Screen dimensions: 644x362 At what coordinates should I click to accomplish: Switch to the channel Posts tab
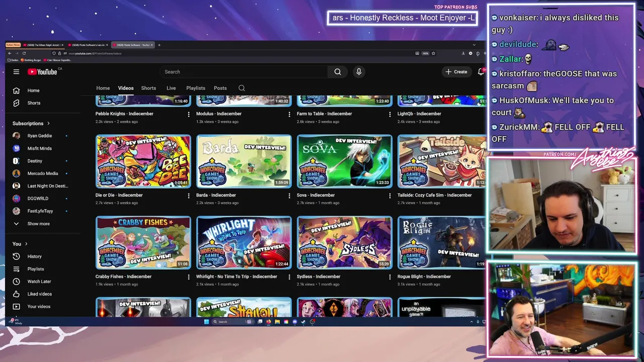pyautogui.click(x=220, y=88)
